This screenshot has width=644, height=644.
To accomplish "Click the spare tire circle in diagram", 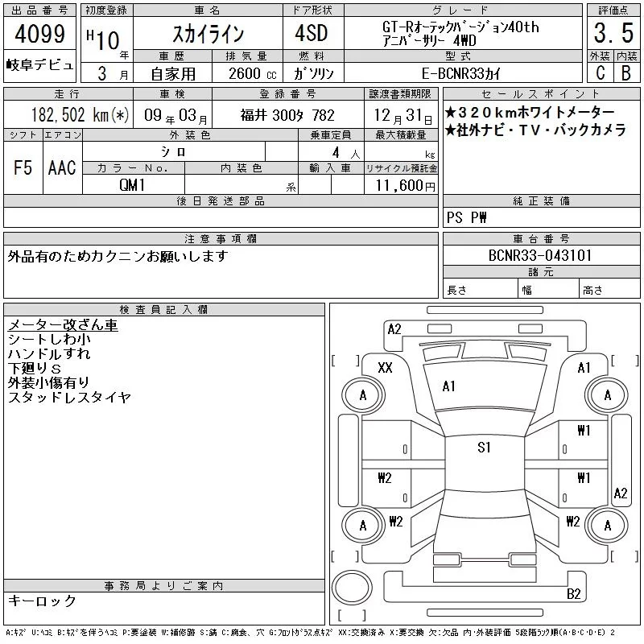I will [x=352, y=588].
